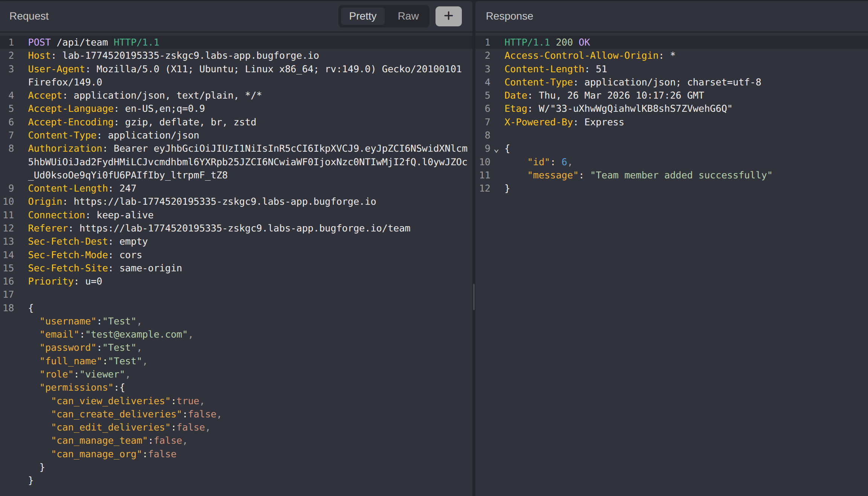Click the "role" value viewer
The image size is (868, 496).
102,374
